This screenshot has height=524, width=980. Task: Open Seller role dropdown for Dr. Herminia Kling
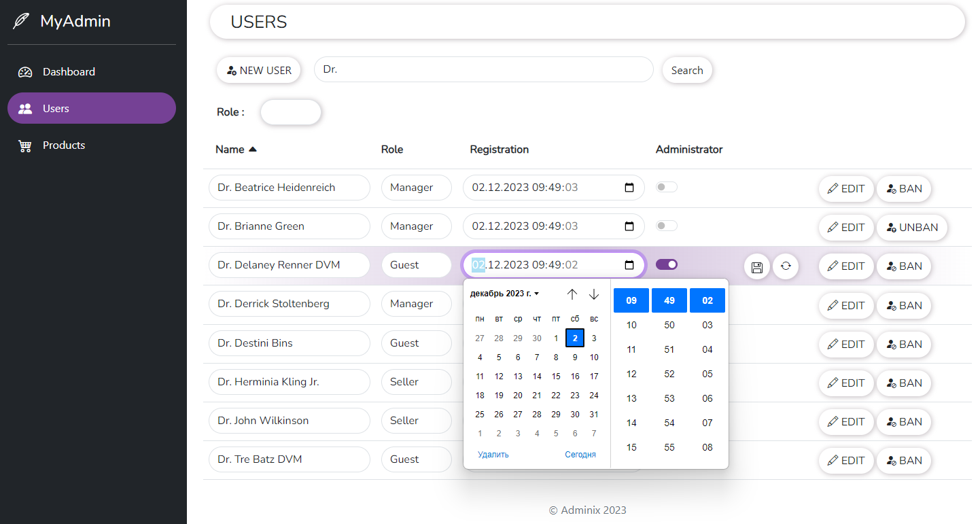click(x=417, y=382)
